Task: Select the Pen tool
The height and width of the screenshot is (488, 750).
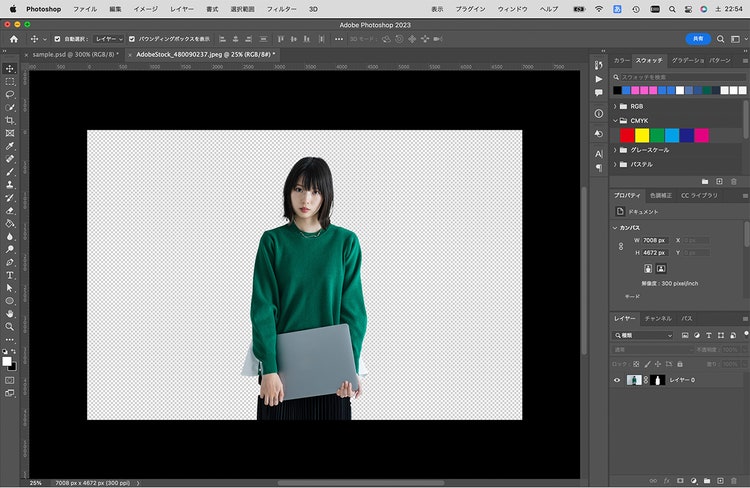Action: 10,262
